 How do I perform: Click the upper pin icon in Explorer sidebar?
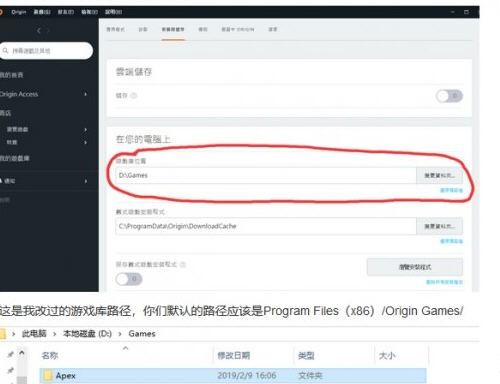click(11, 354)
